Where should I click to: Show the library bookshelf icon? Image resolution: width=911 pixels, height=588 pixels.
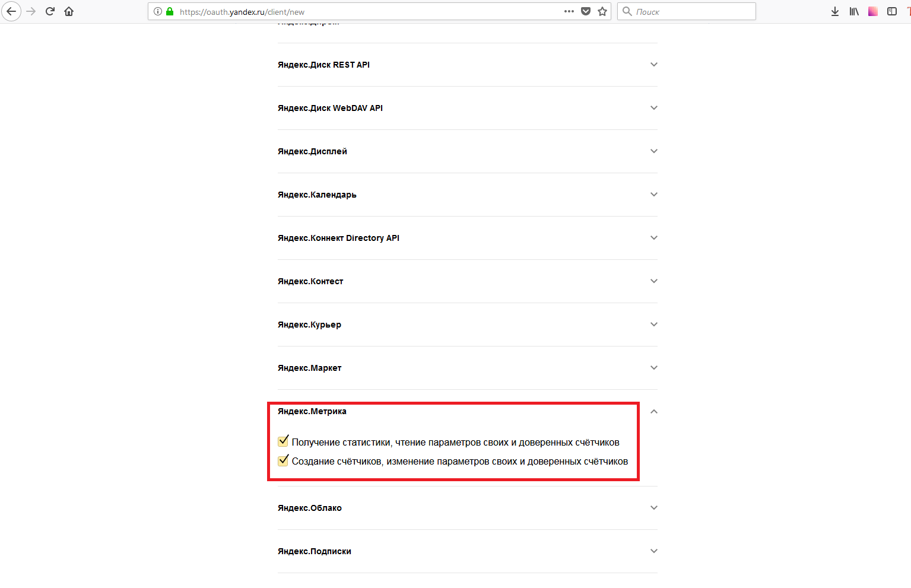pos(854,11)
